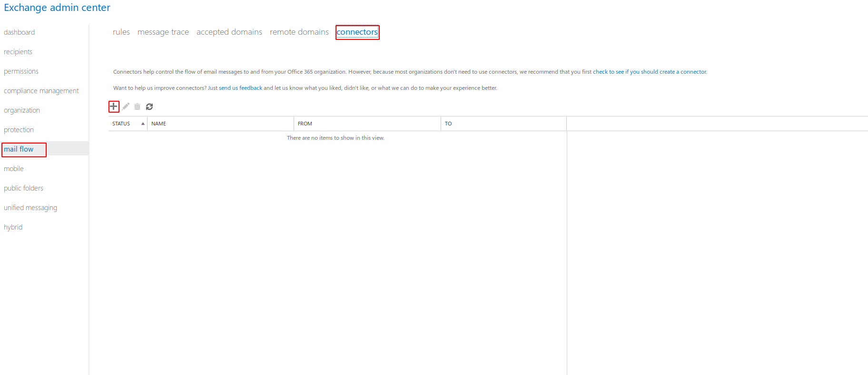Click the TO column header

[503, 124]
